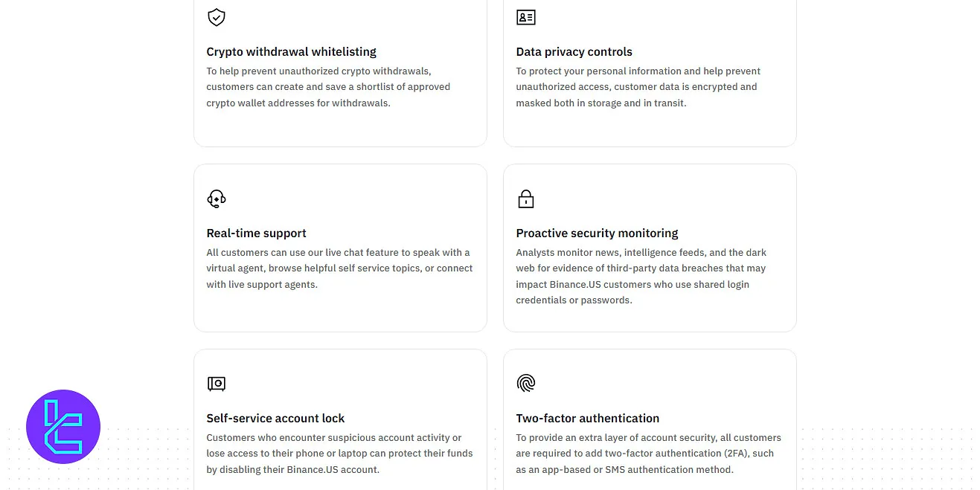This screenshot has width=980, height=490.
Task: Click the Self-service account lock heading
Action: tap(275, 418)
